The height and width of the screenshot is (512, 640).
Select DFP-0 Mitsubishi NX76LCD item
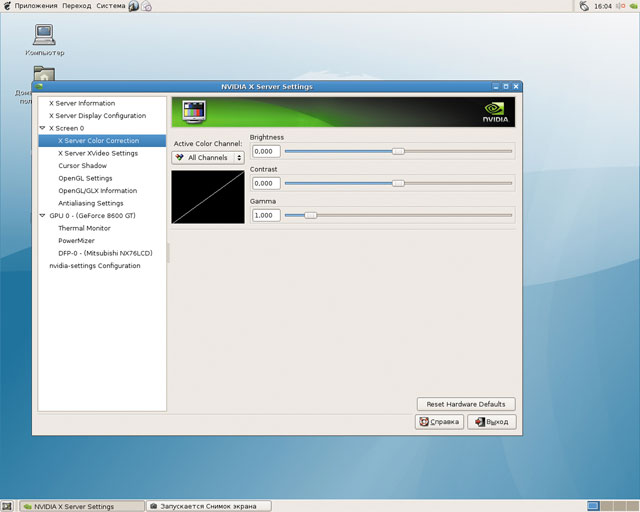105,253
